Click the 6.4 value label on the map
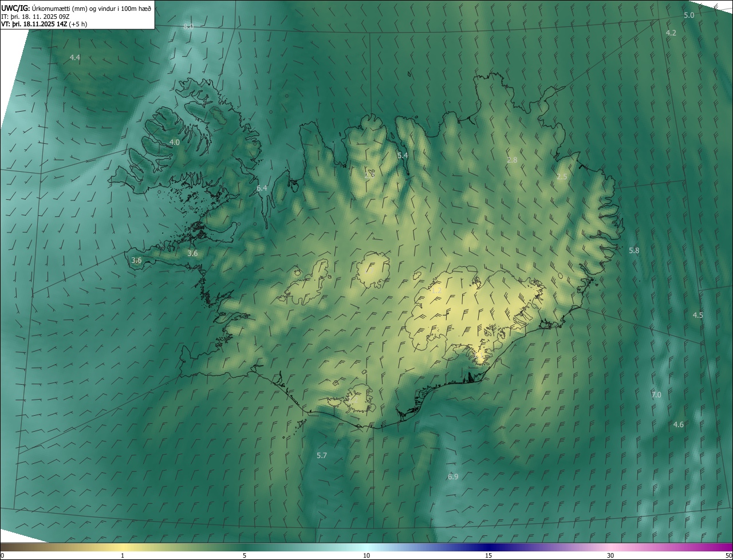This screenshot has width=733, height=560. coord(262,188)
